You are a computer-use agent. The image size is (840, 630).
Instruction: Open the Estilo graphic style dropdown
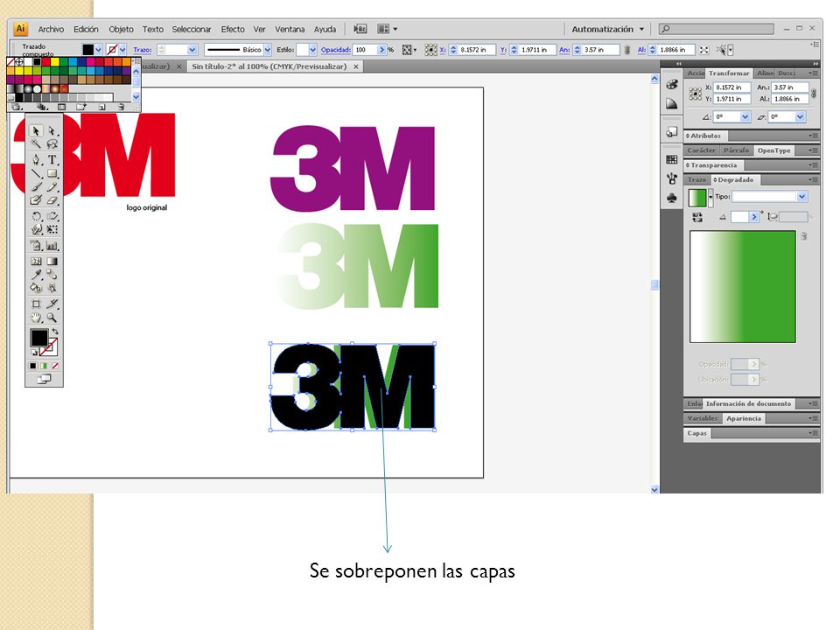(313, 50)
